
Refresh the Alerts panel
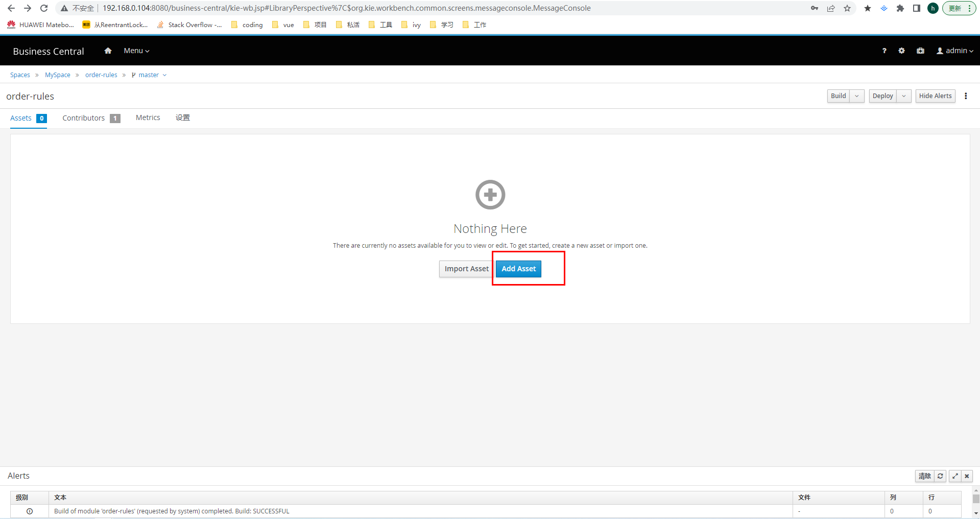[x=940, y=476]
